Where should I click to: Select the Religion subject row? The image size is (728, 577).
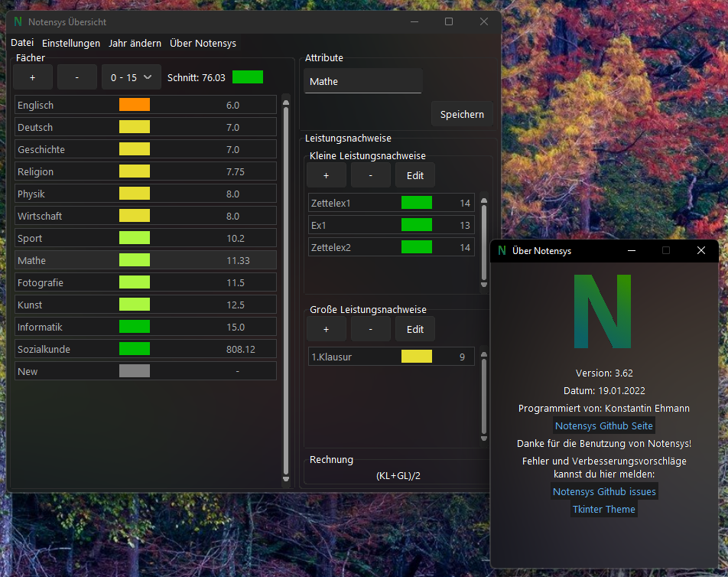click(146, 172)
